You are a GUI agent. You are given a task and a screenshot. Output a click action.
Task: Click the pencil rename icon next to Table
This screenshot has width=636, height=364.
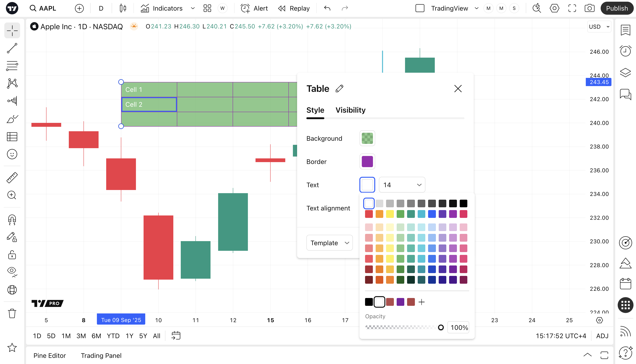click(339, 88)
